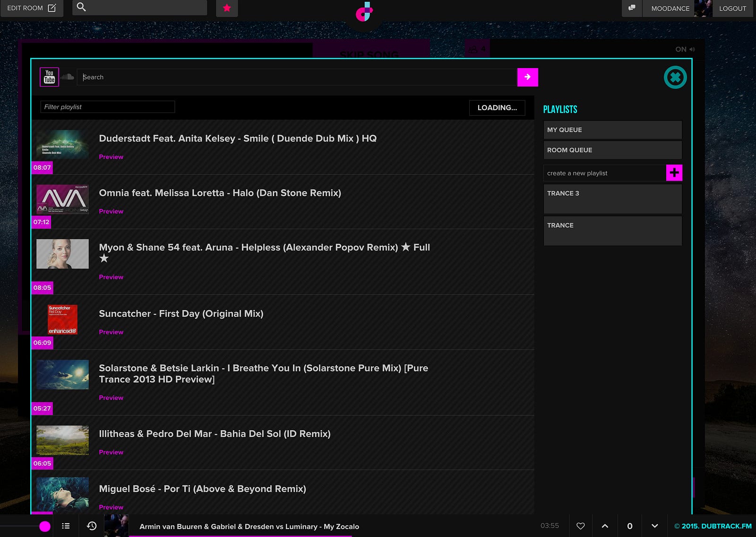Image resolution: width=756 pixels, height=537 pixels.
Task: Upvote the current song with up chevron
Action: [605, 526]
